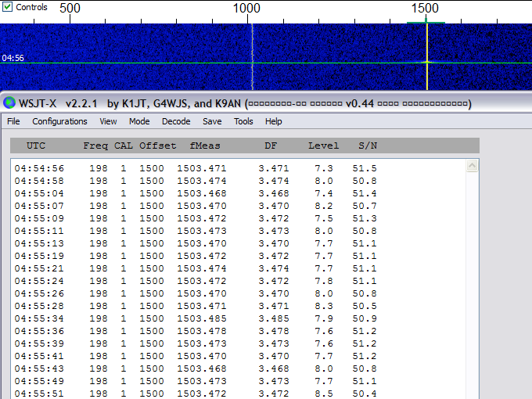Screen dimensions: 532x399
Task: Click the fMeas column header
Action: pos(205,146)
